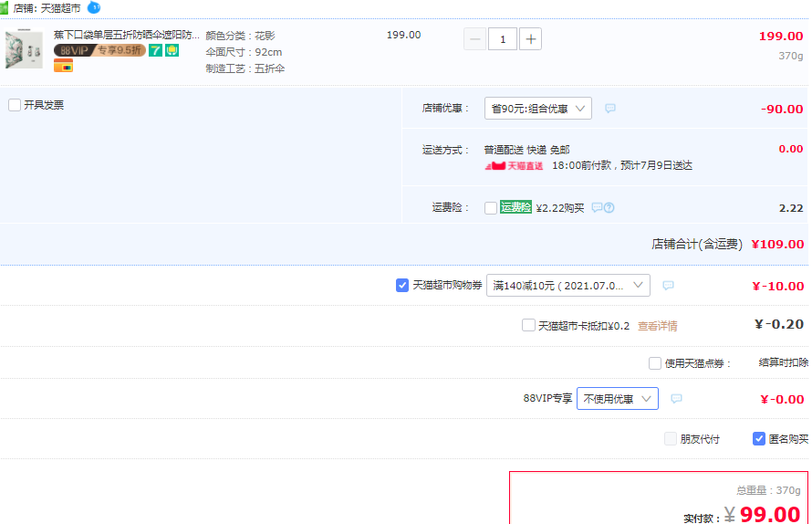Click the 伞面尺寸：92cm attribute text

coord(244,52)
